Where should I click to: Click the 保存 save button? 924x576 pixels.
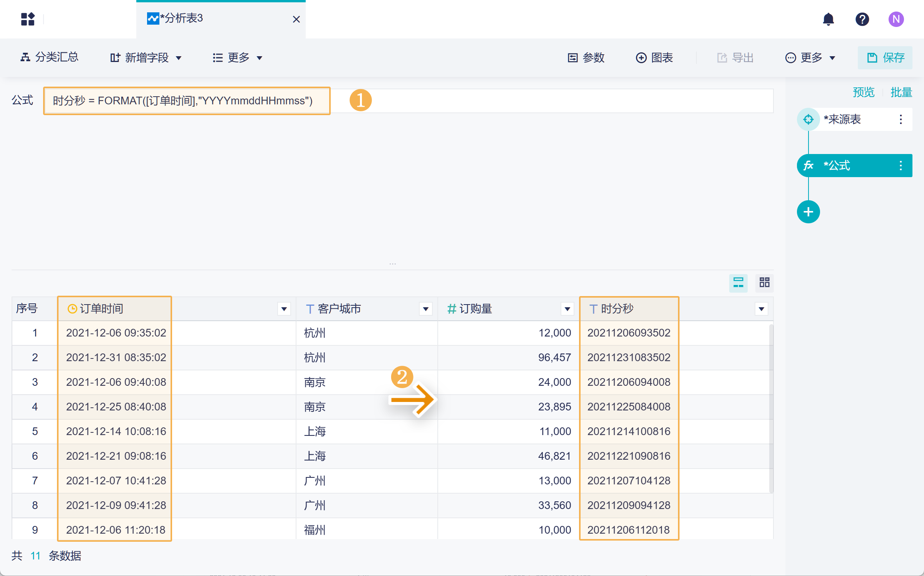(x=885, y=58)
